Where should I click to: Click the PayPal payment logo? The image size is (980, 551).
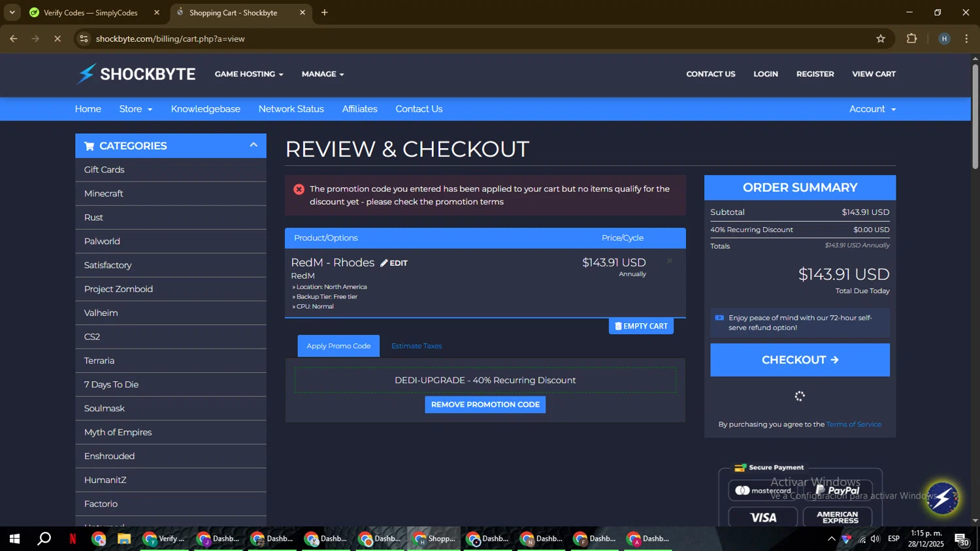838,490
